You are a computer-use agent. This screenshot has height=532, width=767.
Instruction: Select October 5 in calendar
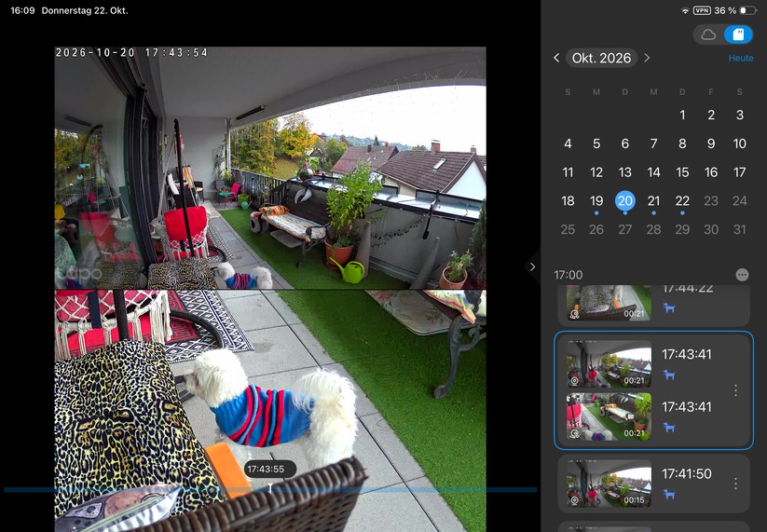point(596,143)
